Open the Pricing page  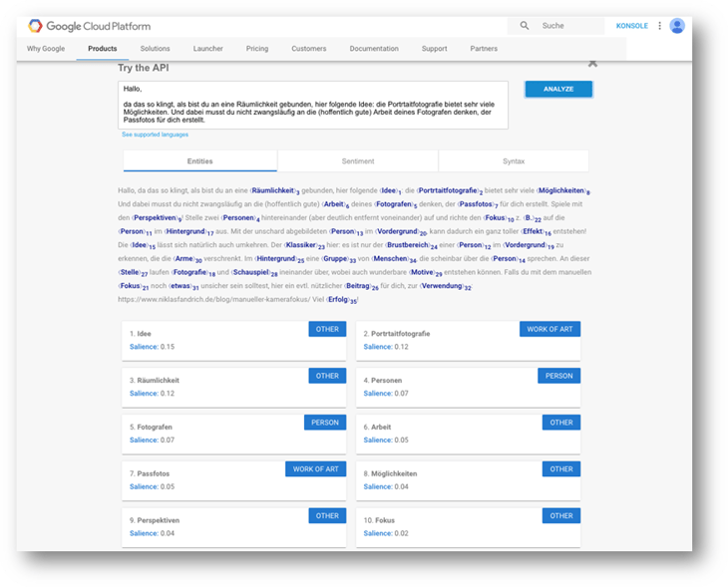[257, 48]
